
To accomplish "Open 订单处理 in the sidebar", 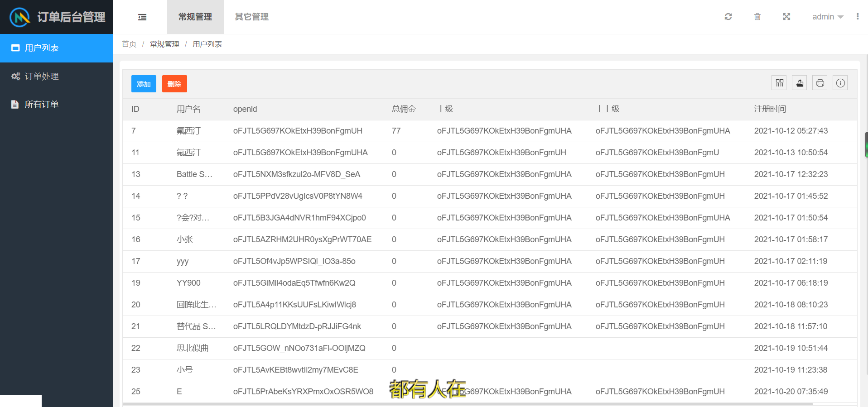I will click(x=57, y=77).
